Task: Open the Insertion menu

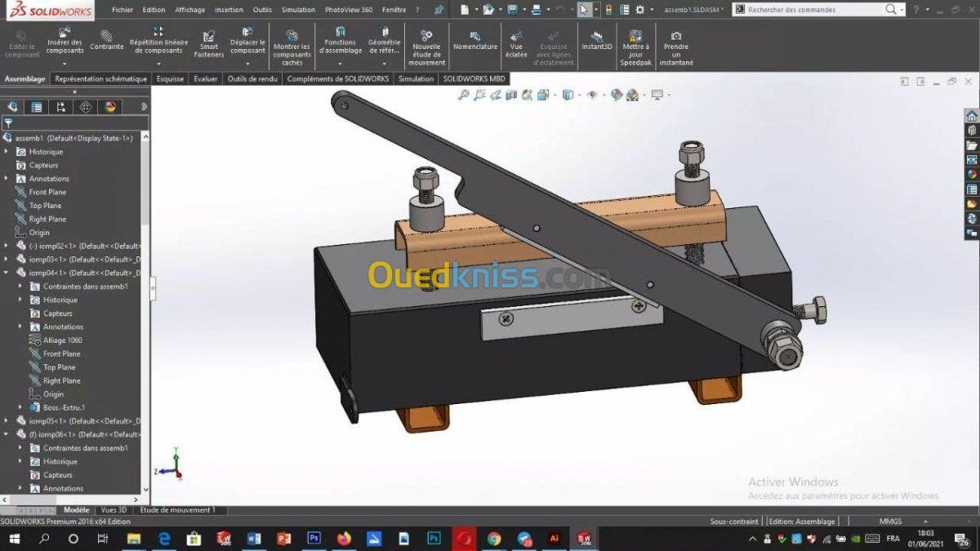Action: click(x=229, y=10)
